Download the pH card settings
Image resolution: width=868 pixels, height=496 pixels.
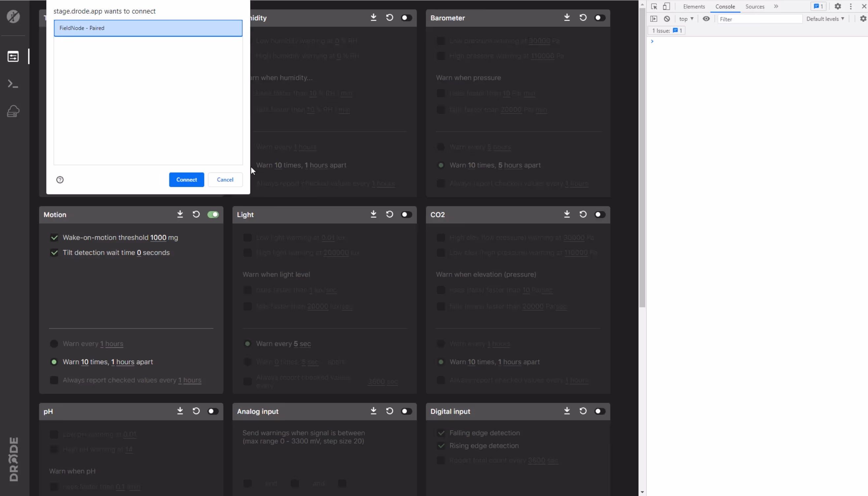click(180, 411)
